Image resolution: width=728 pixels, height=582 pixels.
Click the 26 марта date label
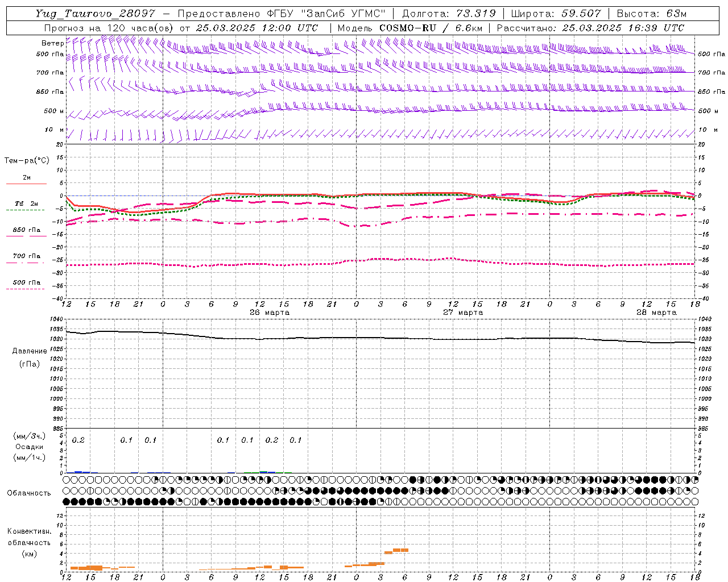point(270,313)
